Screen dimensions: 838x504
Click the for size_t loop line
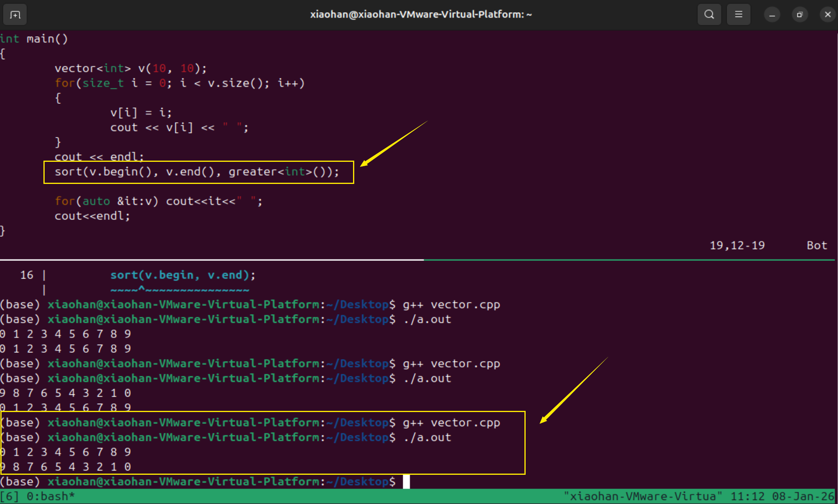180,83
